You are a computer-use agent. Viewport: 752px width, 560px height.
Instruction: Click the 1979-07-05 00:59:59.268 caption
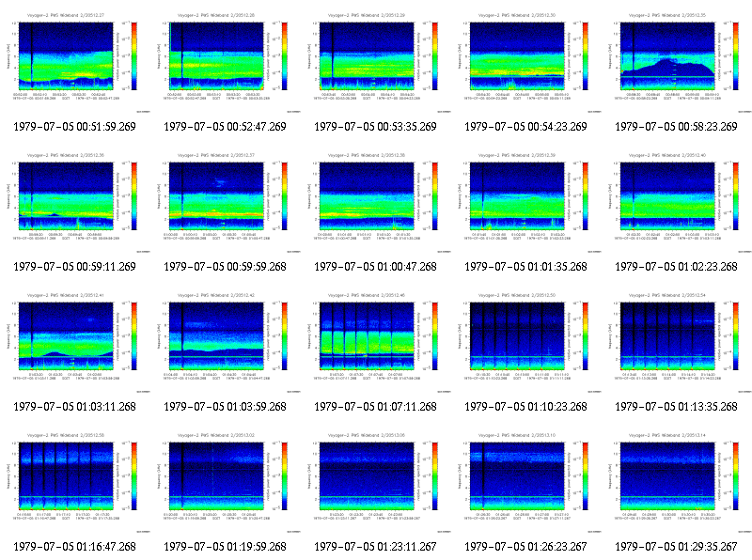[225, 267]
